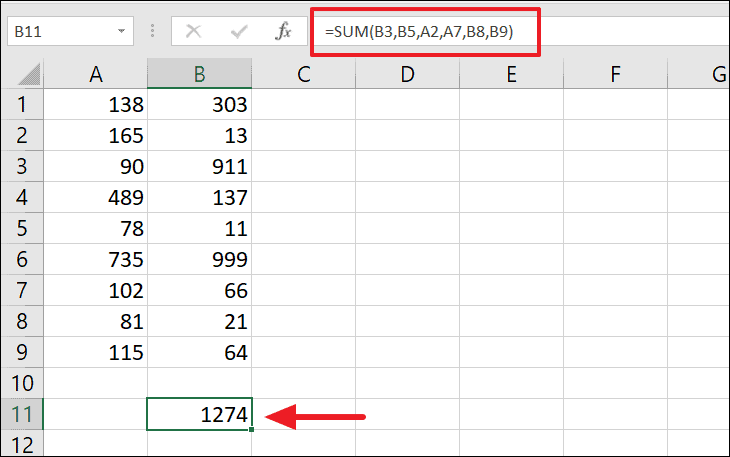Select row 11 header
The image size is (730, 457).
click(22, 414)
